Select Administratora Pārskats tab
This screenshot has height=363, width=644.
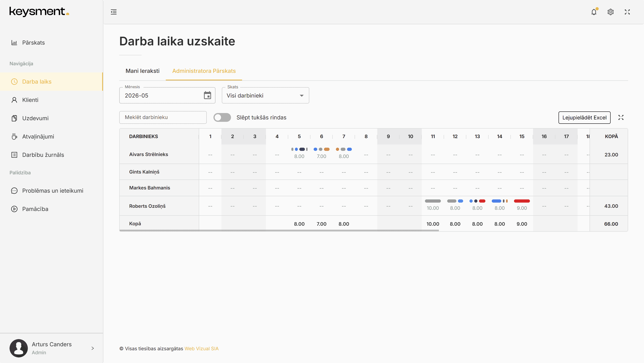(204, 71)
